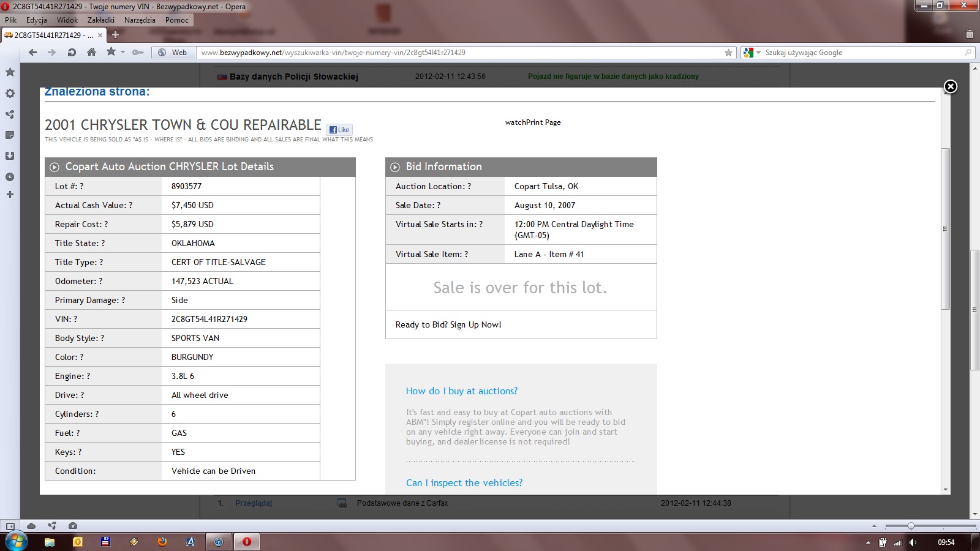Screen dimensions: 980x551
Task: Reload the current page
Action: tap(72, 53)
